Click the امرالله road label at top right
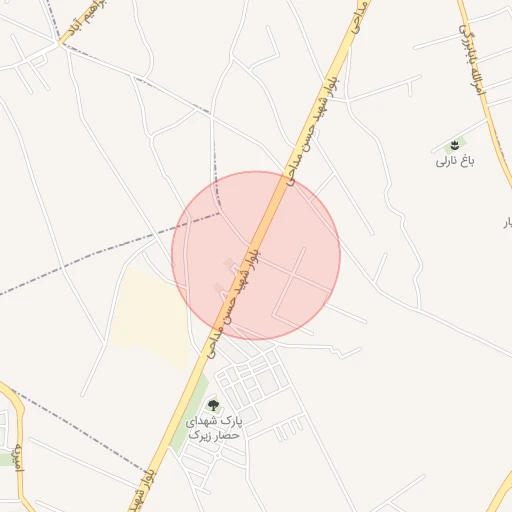This screenshot has width=512, height=512. tap(472, 61)
